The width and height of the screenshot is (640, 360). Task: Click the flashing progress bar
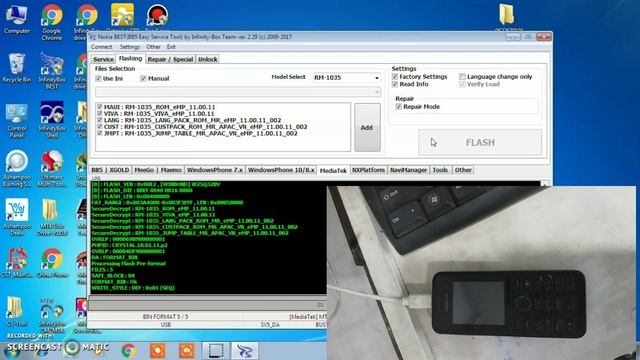[207, 304]
